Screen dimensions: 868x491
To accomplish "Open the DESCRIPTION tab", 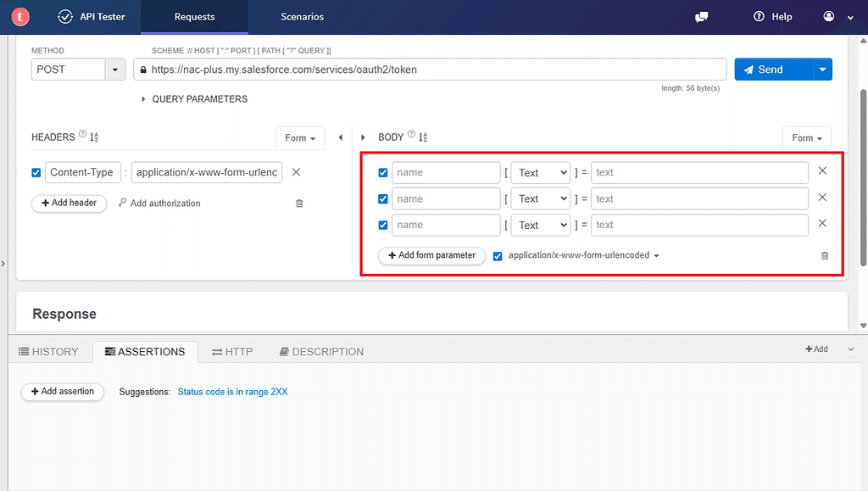I will pos(321,352).
